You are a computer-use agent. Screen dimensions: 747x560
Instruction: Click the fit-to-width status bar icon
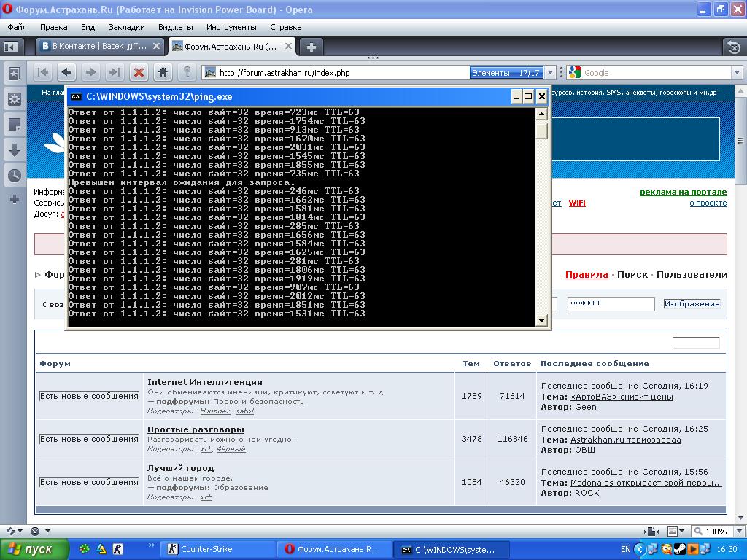[651, 531]
